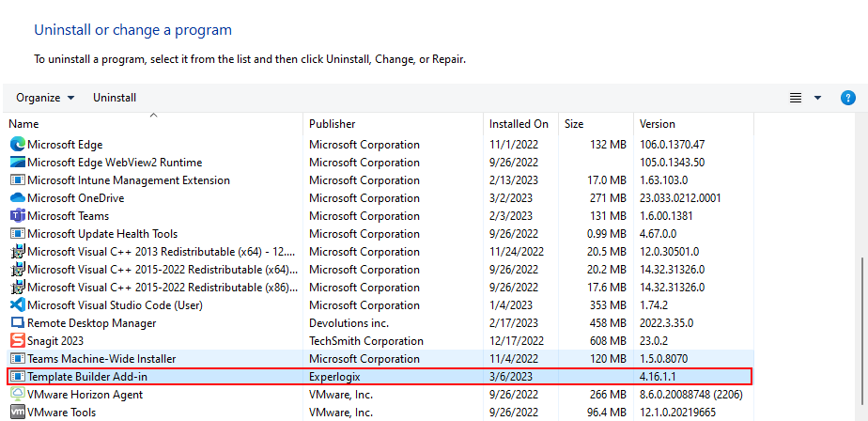This screenshot has width=868, height=421.
Task: Click the Microsoft Edge program icon
Action: (x=18, y=145)
